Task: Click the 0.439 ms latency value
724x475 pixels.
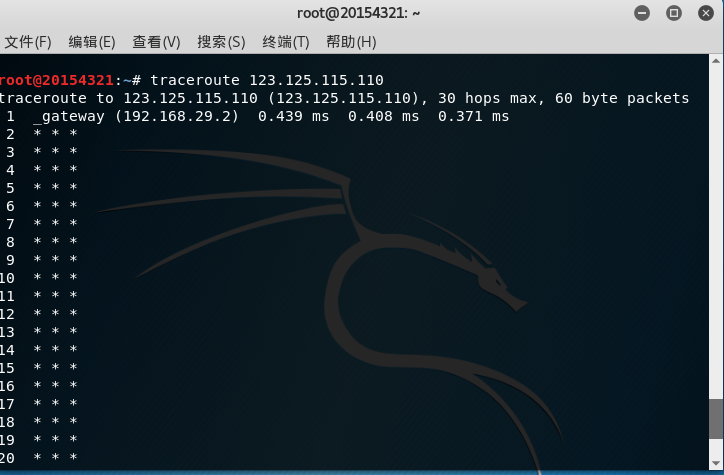Action: tap(294, 116)
